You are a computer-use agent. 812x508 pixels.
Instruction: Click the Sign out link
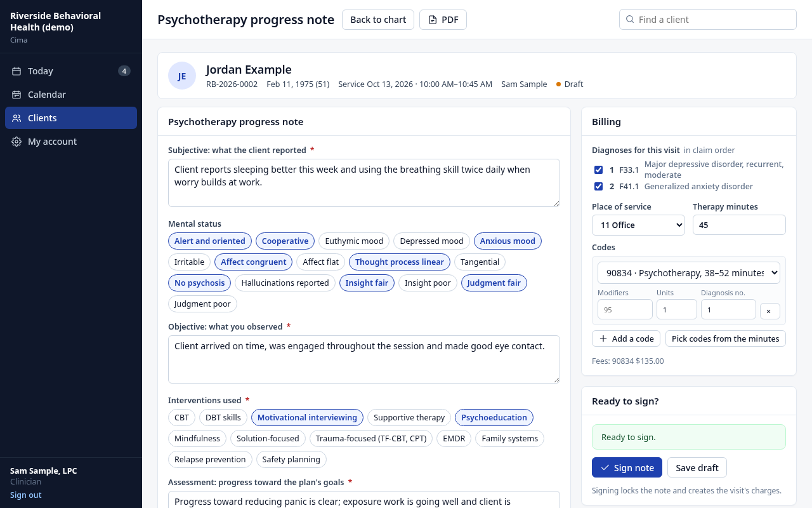pos(26,495)
